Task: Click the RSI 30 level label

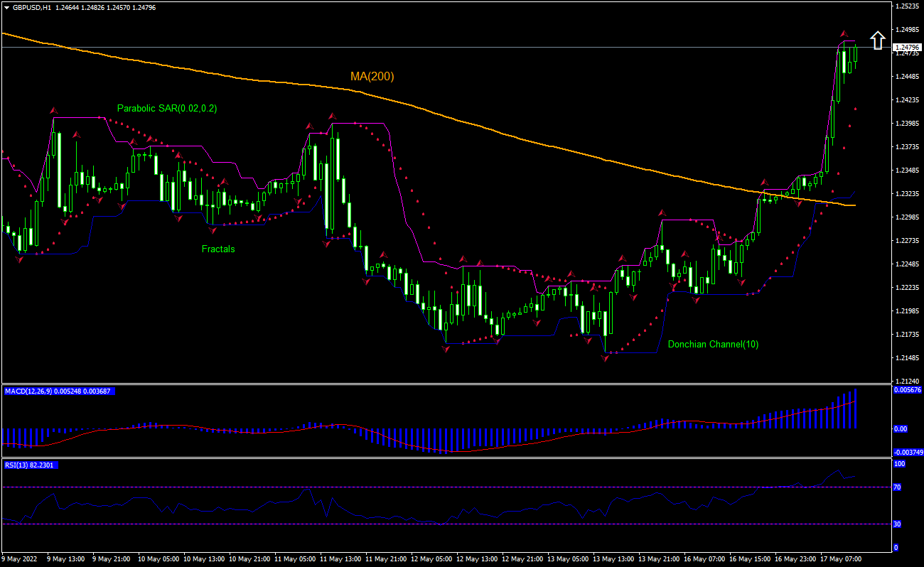Action: click(897, 524)
